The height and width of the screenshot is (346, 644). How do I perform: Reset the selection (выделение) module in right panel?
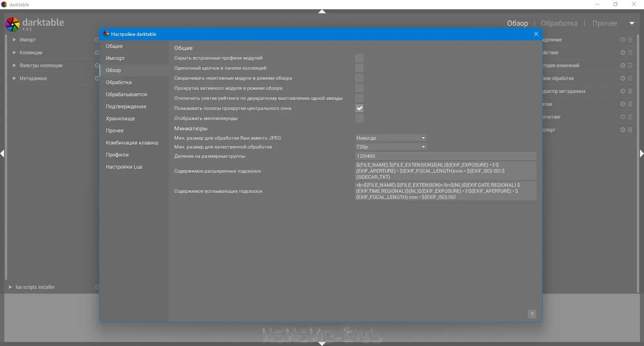[623, 40]
